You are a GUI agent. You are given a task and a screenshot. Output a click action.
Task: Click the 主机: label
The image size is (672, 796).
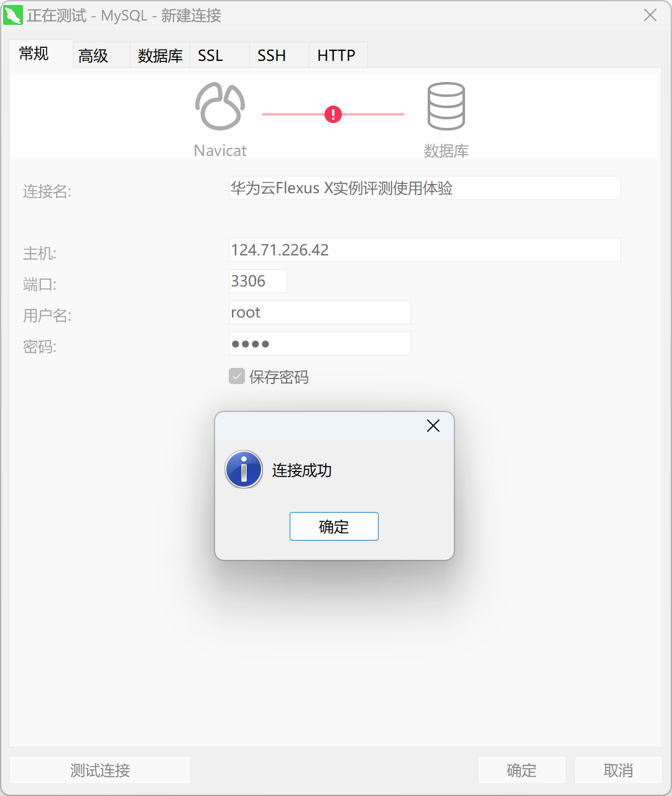pos(40,254)
